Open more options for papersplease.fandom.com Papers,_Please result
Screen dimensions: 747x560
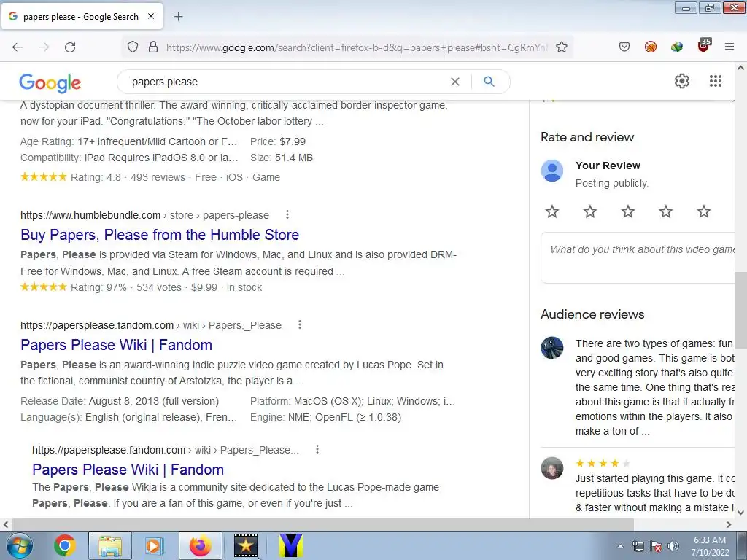(300, 324)
